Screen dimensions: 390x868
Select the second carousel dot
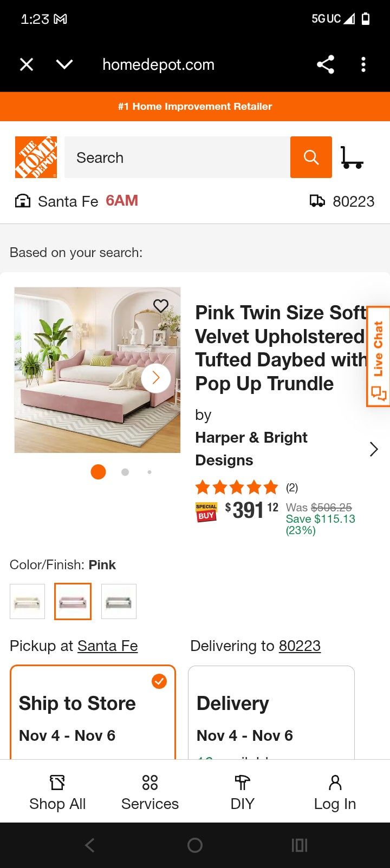click(125, 471)
